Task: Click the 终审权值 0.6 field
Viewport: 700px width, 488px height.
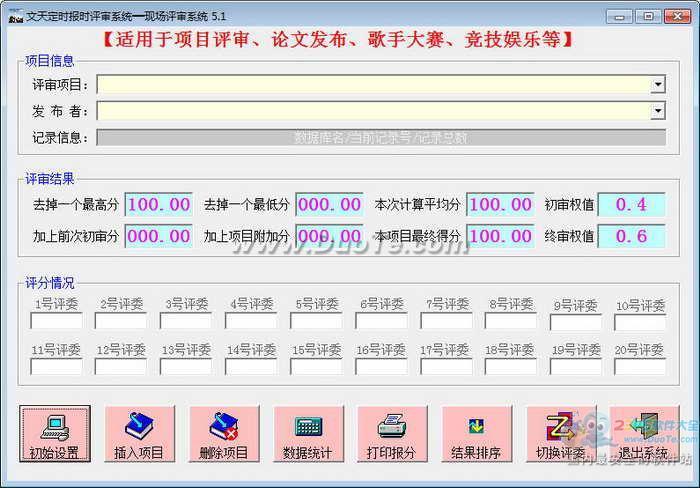Action: pyautogui.click(x=631, y=236)
